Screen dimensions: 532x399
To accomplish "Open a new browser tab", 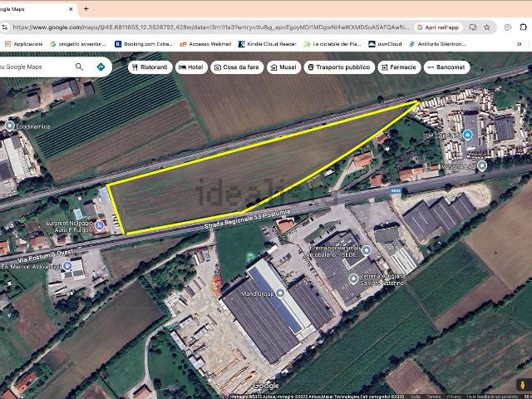I will tap(86, 9).
